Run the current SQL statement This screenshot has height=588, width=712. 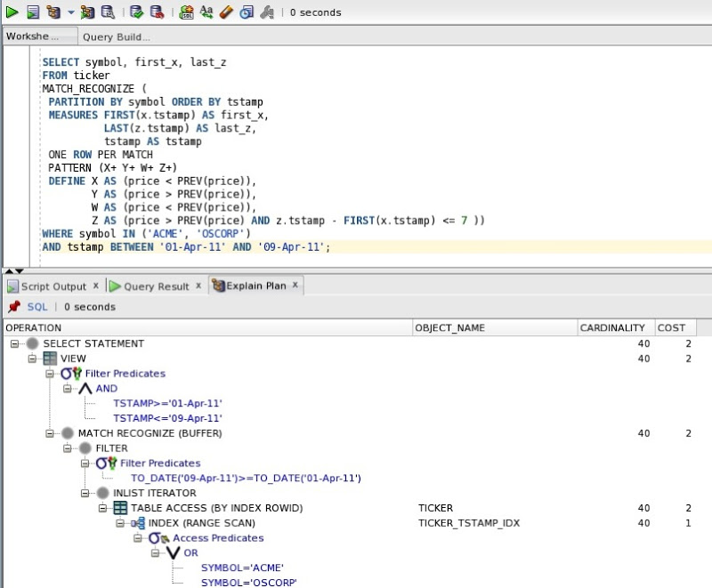coord(11,12)
